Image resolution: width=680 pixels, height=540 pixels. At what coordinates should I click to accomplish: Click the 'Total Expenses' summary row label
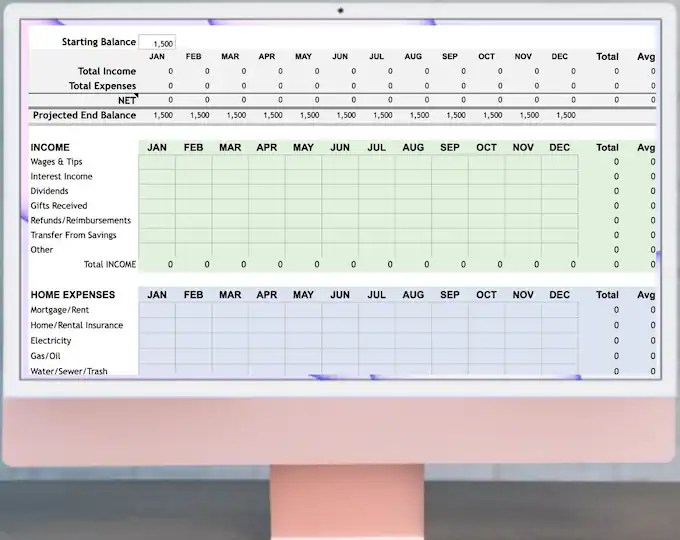(x=102, y=86)
